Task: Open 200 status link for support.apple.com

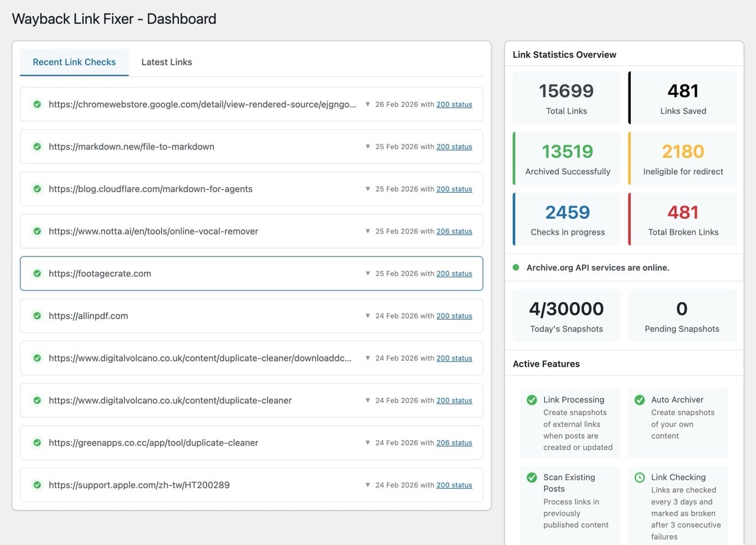Action: pos(454,485)
